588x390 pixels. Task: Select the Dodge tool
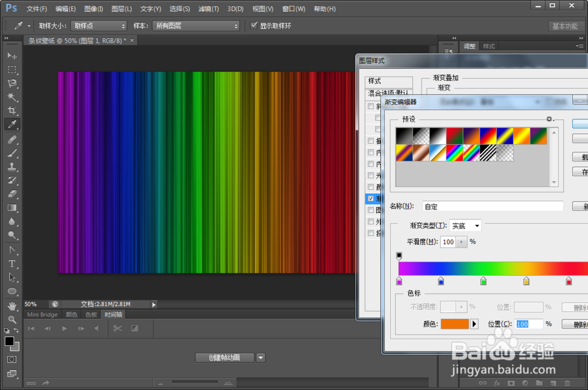pos(12,235)
